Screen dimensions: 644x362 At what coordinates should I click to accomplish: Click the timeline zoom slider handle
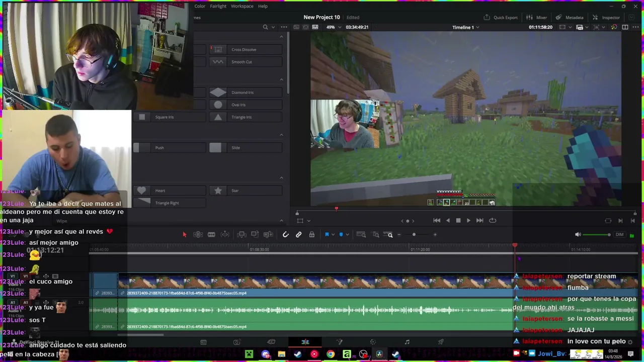coord(414,234)
